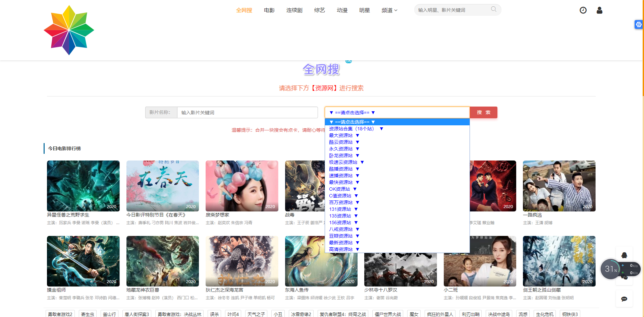
Task: Click the colorful star site logo
Action: coord(69,30)
